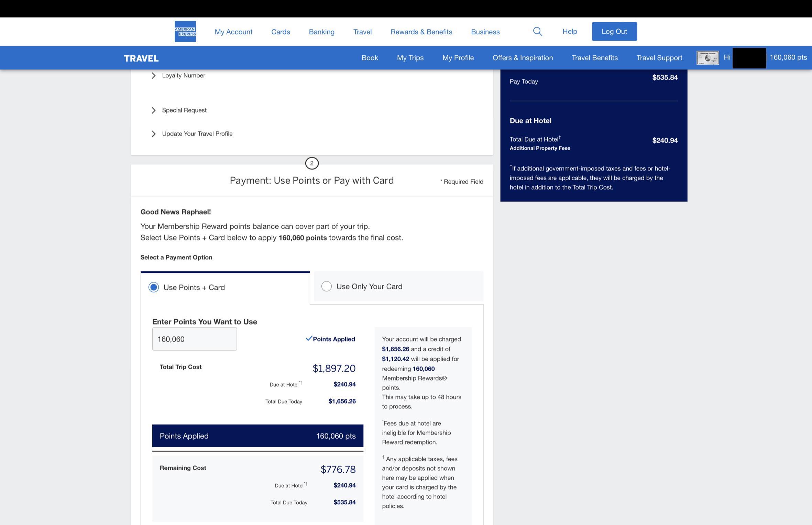Click the Points Applied checkmark

[309, 339]
